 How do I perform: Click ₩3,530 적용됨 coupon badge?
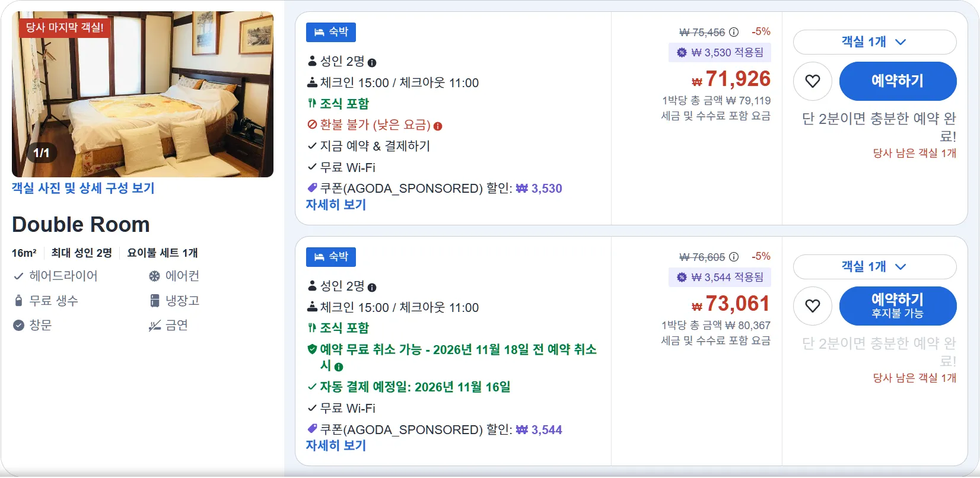(x=720, y=53)
